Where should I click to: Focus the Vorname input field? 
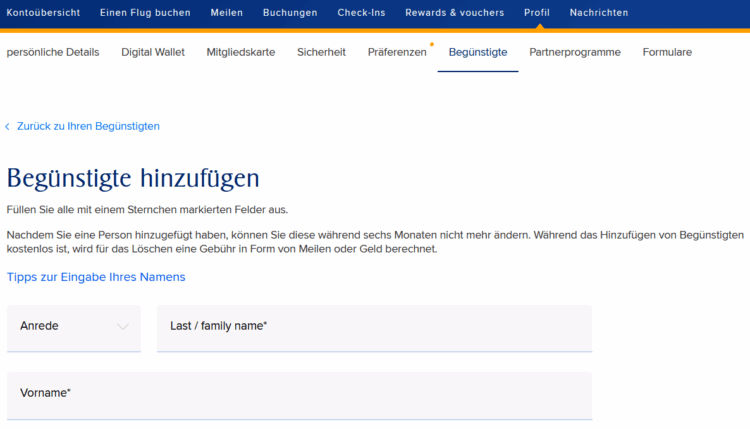tap(299, 396)
